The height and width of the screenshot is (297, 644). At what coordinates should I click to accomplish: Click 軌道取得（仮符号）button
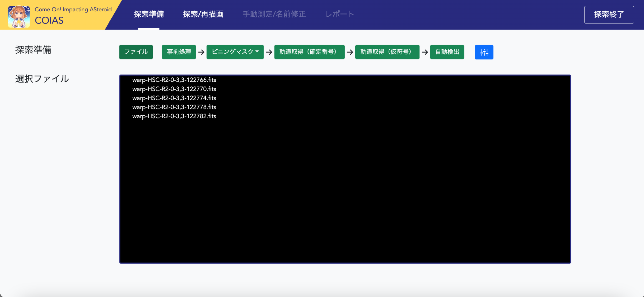coord(387,52)
